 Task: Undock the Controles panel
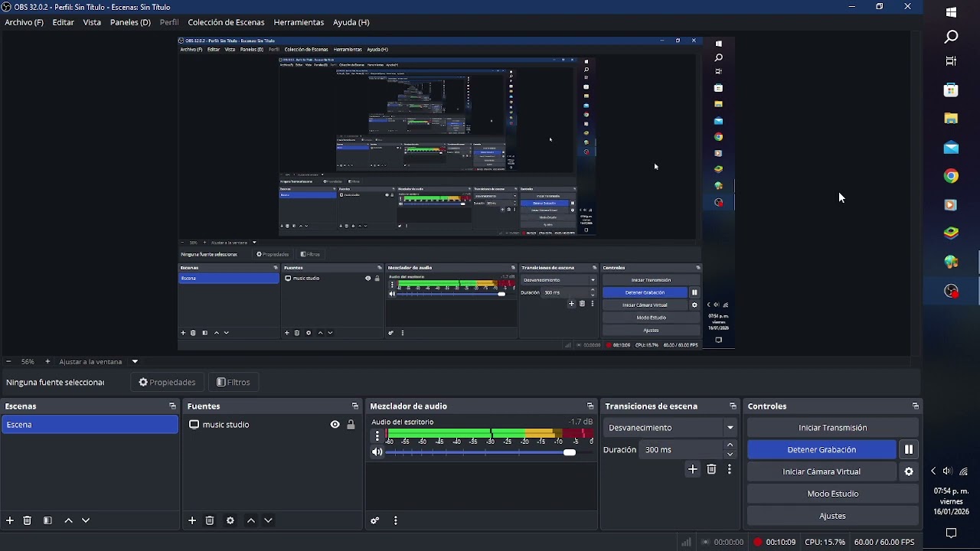(x=915, y=406)
